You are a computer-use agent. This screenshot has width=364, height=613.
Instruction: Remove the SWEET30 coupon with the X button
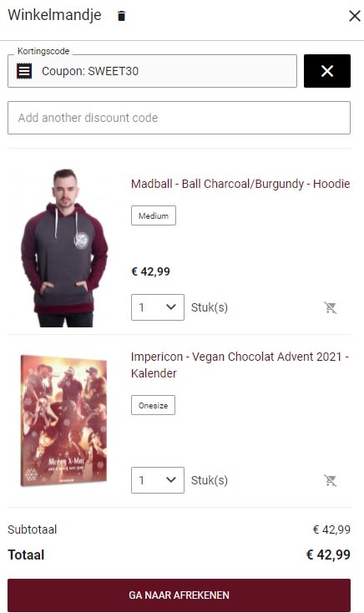click(327, 71)
